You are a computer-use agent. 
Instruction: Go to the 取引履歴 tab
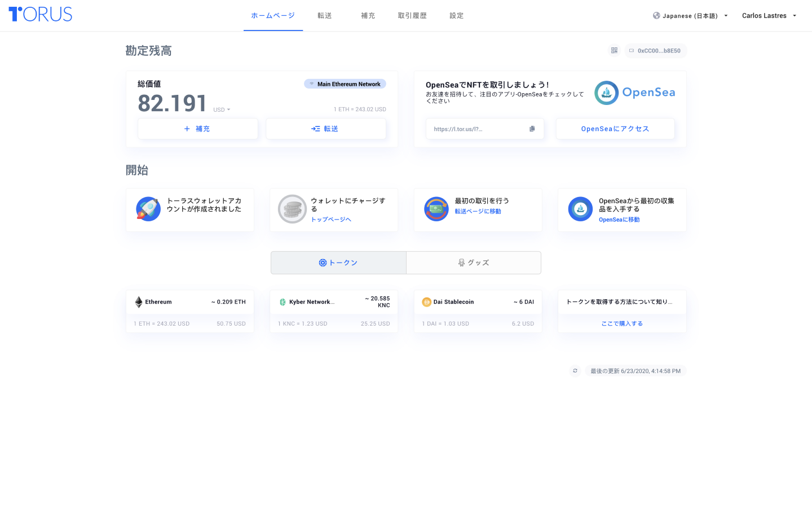click(x=412, y=16)
